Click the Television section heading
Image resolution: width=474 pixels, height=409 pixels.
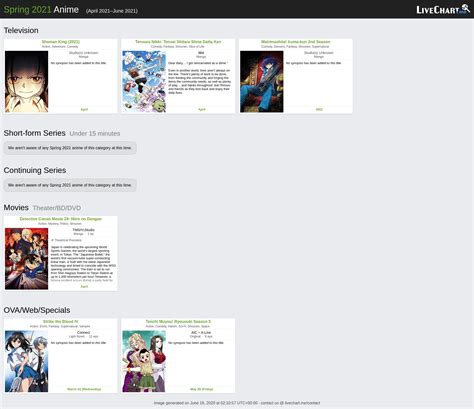(21, 30)
